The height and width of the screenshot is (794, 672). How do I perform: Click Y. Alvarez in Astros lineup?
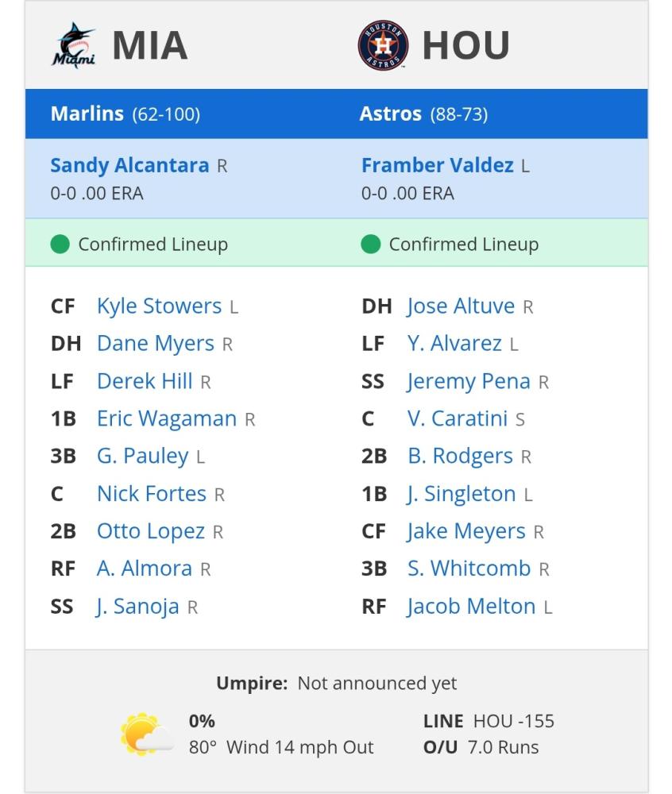[454, 343]
